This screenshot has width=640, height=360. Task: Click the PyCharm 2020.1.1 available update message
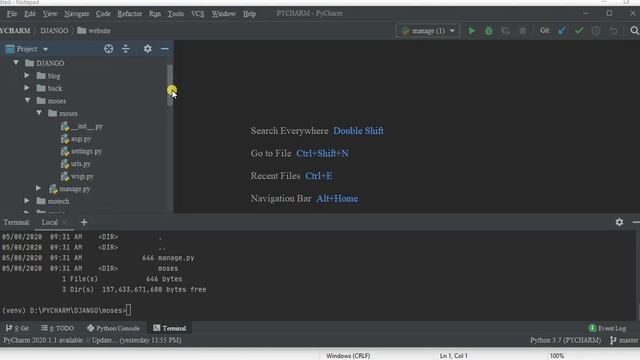[x=92, y=340]
